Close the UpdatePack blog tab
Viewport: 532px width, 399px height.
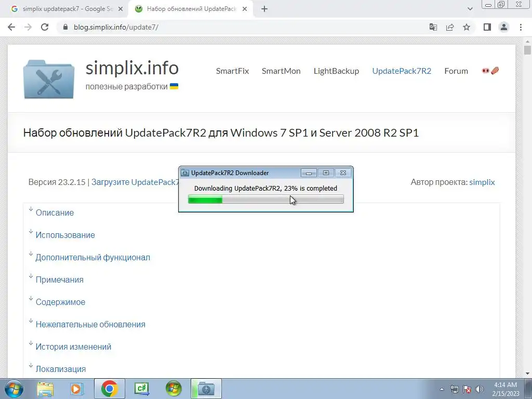(245, 9)
